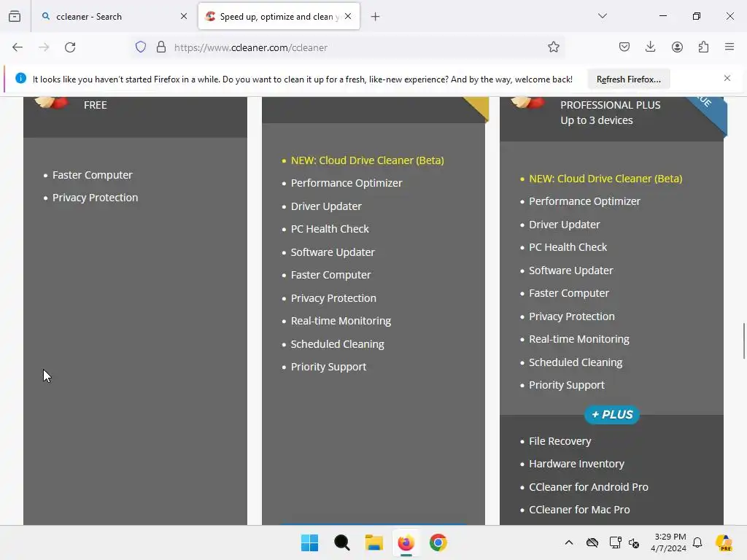Screen dimensions: 747x560
Task: Open a new tab with plus
Action: coord(376,17)
